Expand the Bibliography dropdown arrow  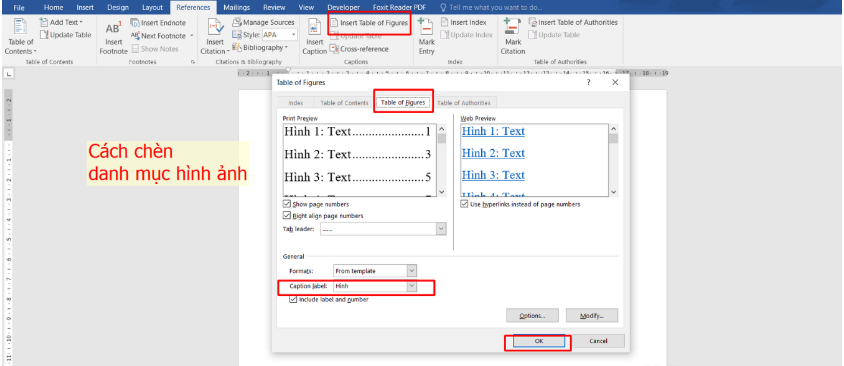click(286, 48)
